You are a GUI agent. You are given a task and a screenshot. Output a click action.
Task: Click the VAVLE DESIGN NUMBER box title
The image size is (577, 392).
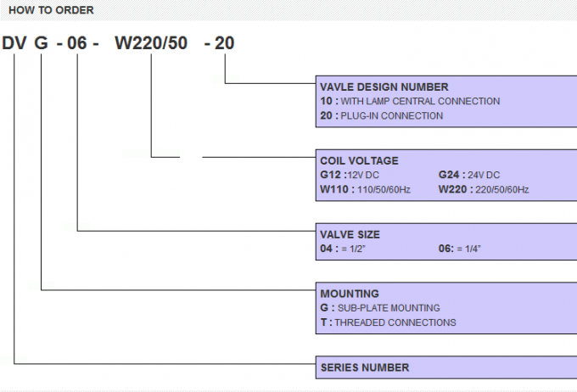(384, 87)
